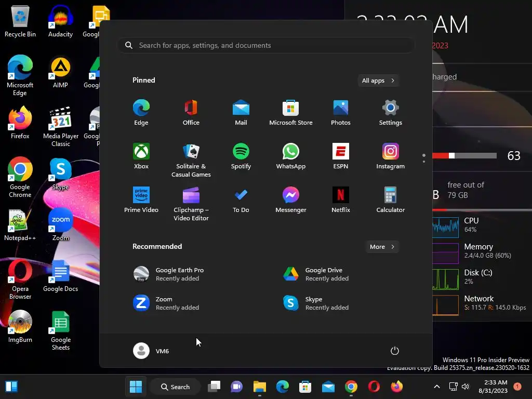The height and width of the screenshot is (399, 532).
Task: Select the Google Sheets desktop shortcut
Action: (61, 331)
